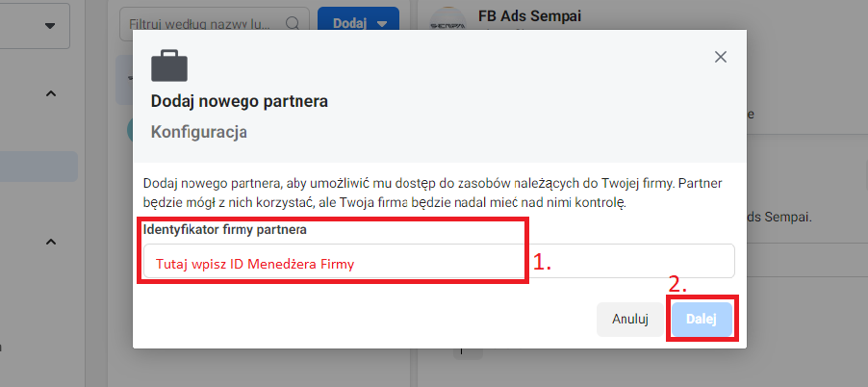This screenshot has width=868, height=387.
Task: Close the Dodaj nowego partnera dialog
Action: 720,57
